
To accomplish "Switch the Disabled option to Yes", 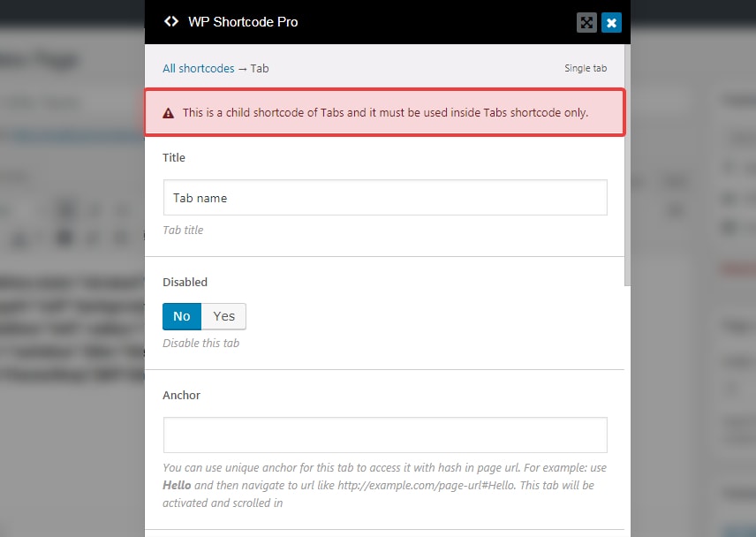I will pos(224,316).
